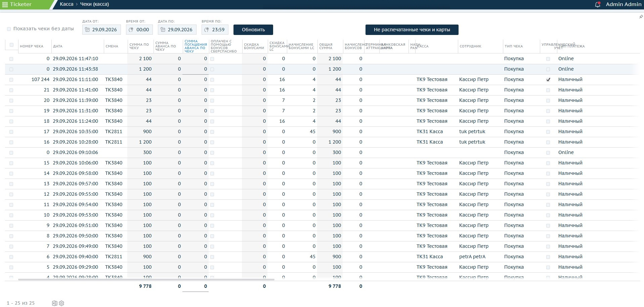Open calendar icon in Дата по field

click(163, 30)
